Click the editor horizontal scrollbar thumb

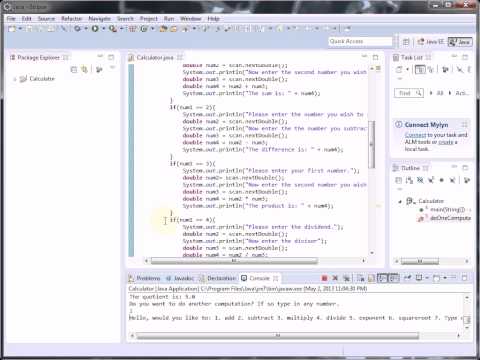(234, 261)
